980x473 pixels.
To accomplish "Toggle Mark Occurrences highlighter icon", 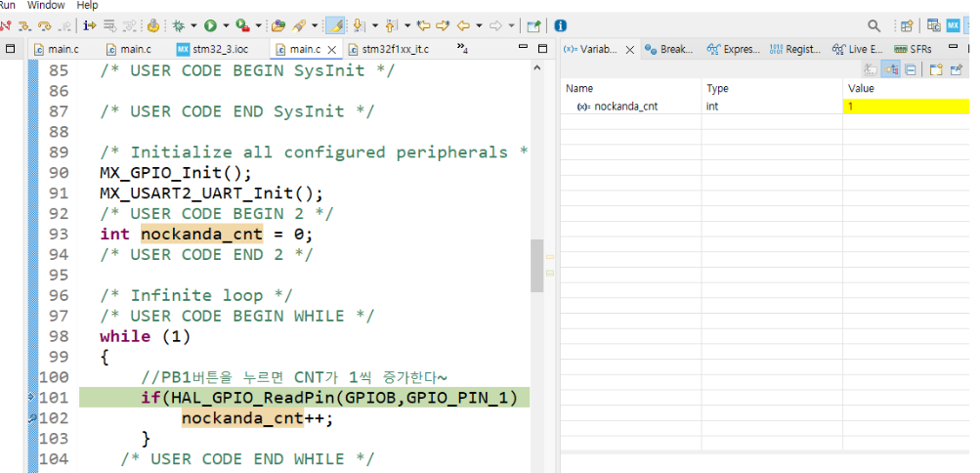I will [x=335, y=25].
